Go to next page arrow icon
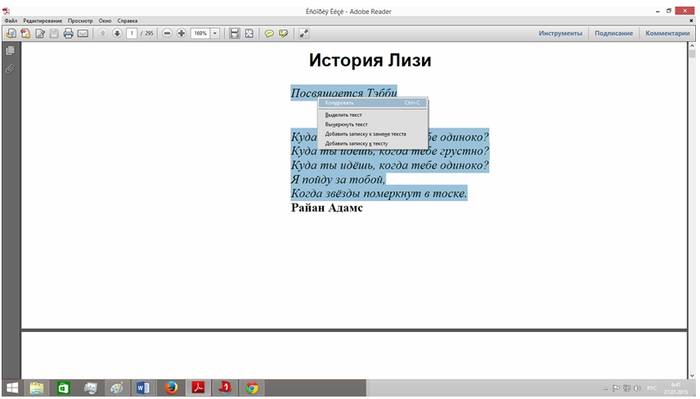The width and height of the screenshot is (700, 399). point(117,33)
